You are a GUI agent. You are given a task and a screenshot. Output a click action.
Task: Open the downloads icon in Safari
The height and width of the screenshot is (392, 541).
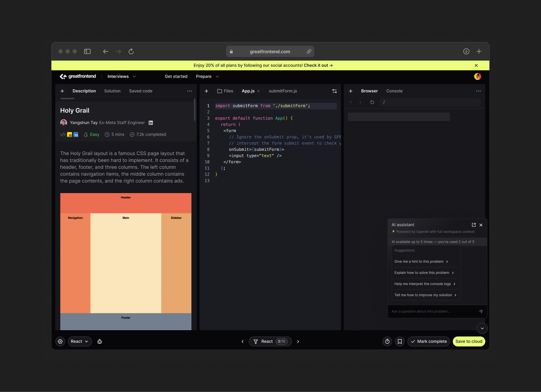(466, 52)
